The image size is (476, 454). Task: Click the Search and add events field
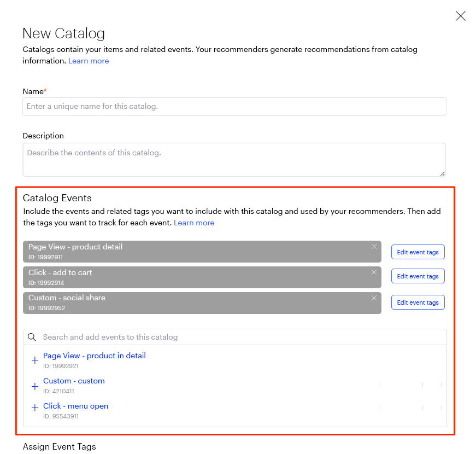click(x=236, y=337)
